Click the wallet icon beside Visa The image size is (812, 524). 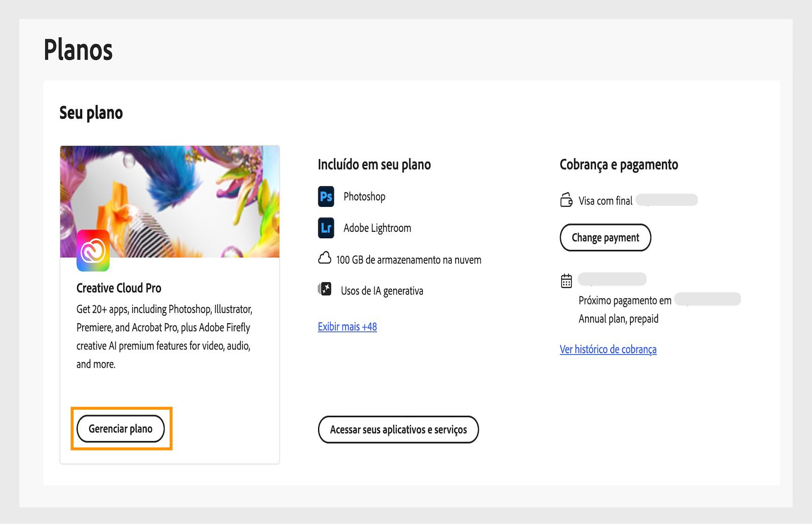[x=566, y=200]
